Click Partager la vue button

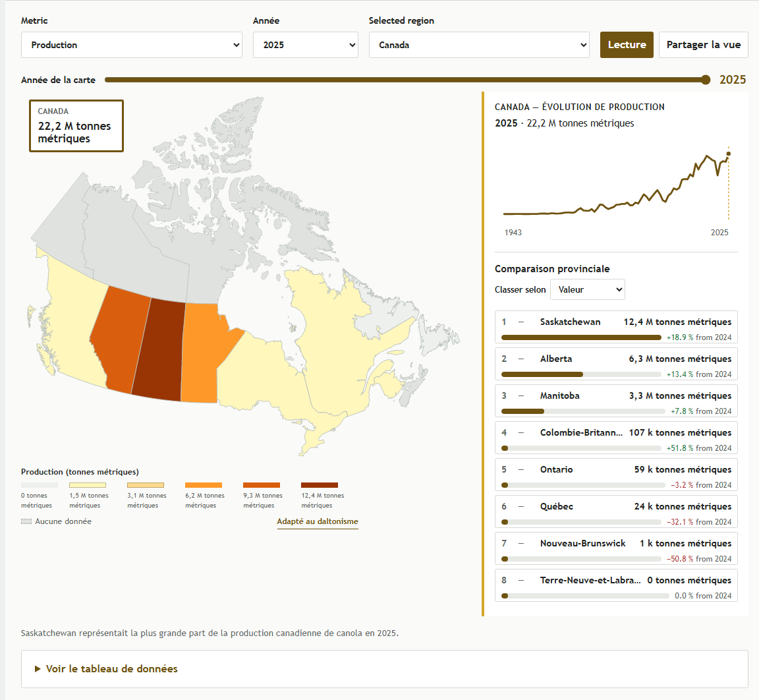704,45
